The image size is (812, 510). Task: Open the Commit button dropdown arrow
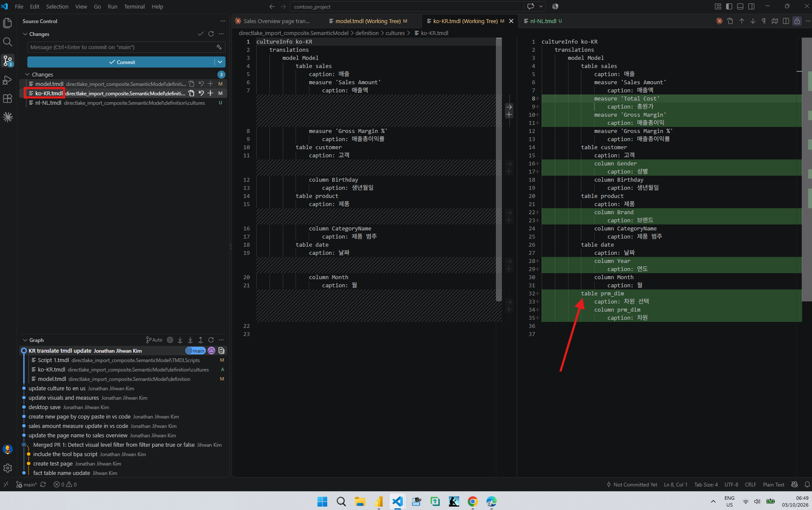click(220, 62)
